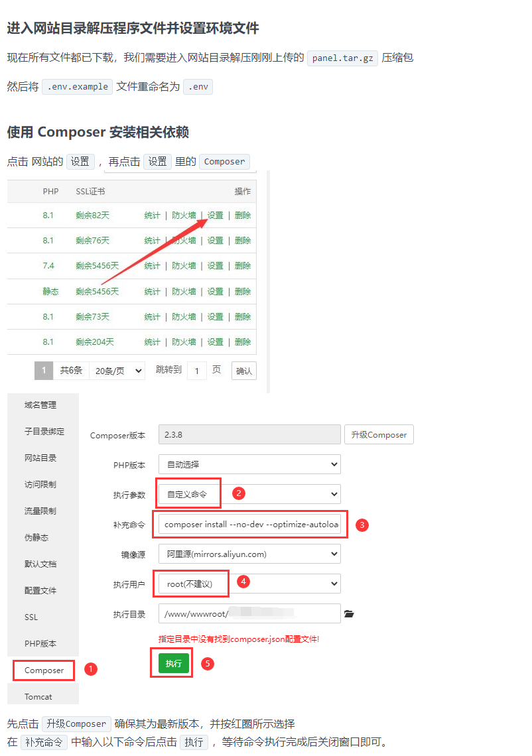Click 统计 in the 剩余204天 row

coord(152,342)
